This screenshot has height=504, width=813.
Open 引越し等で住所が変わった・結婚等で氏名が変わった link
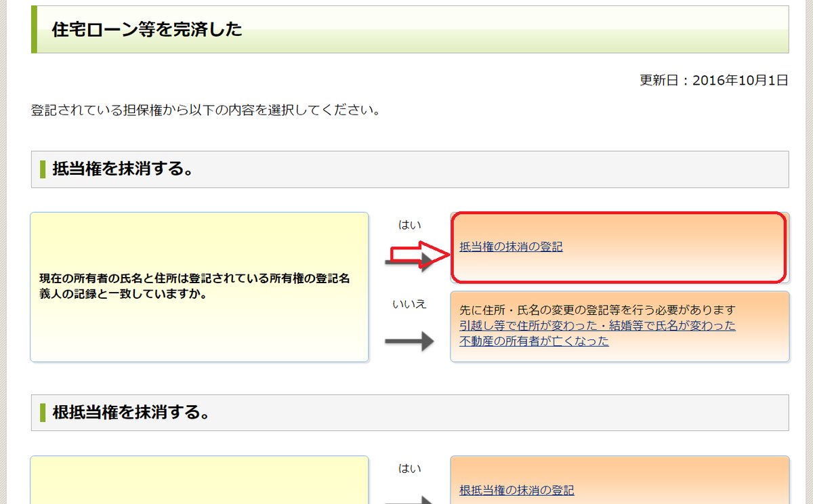tap(597, 326)
